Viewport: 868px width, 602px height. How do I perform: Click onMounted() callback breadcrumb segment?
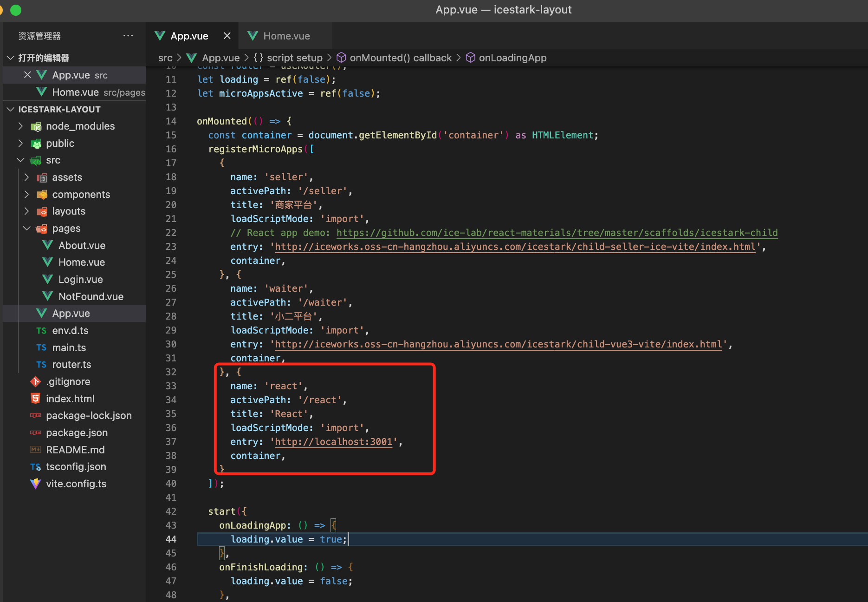(401, 58)
